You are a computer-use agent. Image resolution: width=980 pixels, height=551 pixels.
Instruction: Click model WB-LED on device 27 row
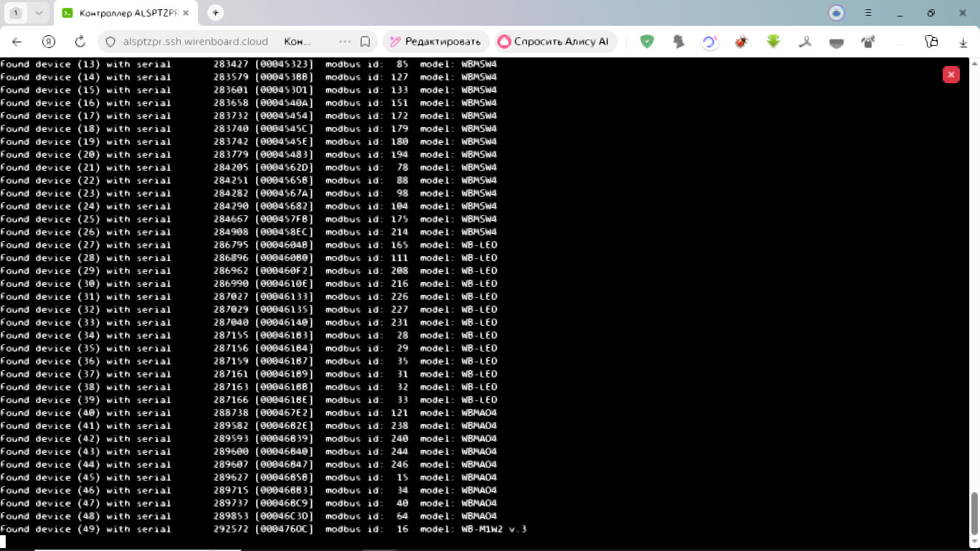[x=479, y=245]
